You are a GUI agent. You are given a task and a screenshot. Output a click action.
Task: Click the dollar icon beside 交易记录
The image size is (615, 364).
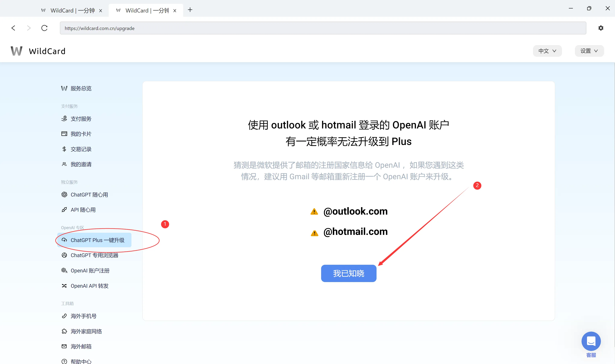point(64,149)
